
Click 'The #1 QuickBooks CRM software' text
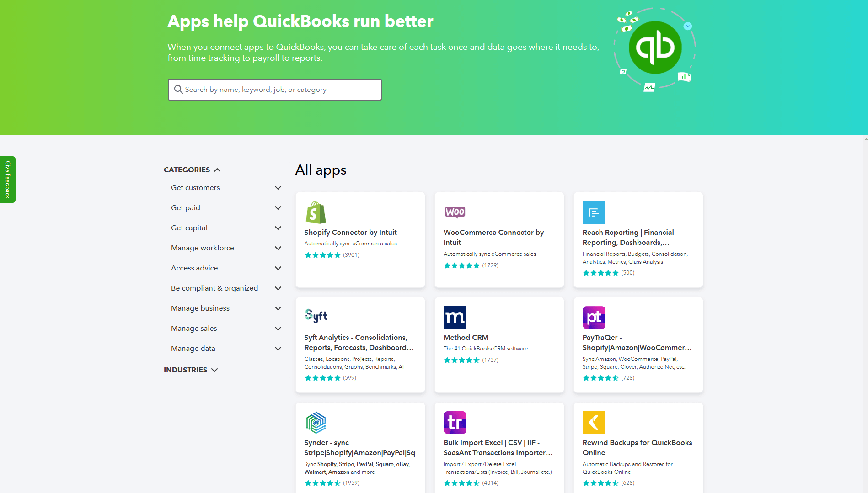click(x=485, y=349)
